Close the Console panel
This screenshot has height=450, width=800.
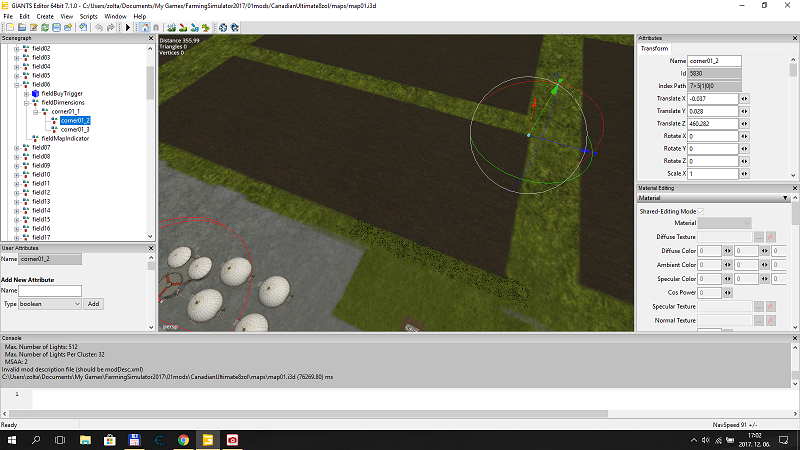tap(795, 338)
